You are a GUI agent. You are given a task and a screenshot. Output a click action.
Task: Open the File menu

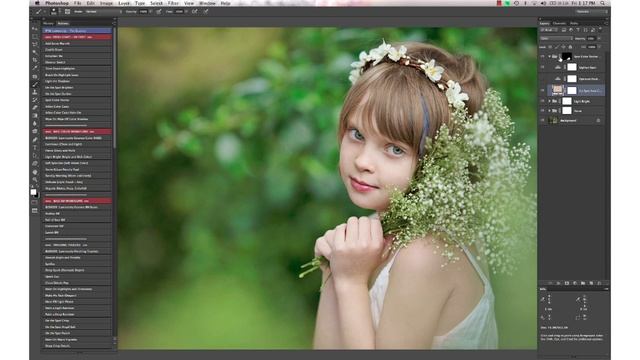[x=77, y=3]
